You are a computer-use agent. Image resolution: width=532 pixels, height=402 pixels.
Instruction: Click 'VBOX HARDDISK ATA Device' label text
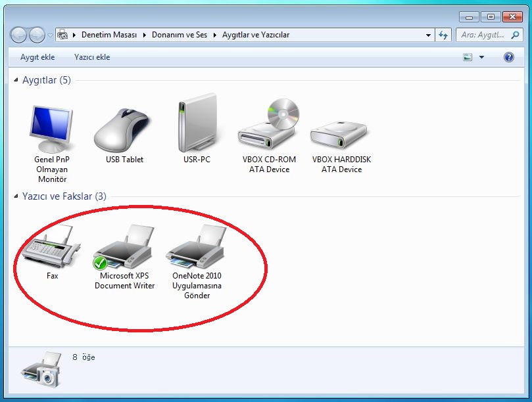tap(341, 164)
